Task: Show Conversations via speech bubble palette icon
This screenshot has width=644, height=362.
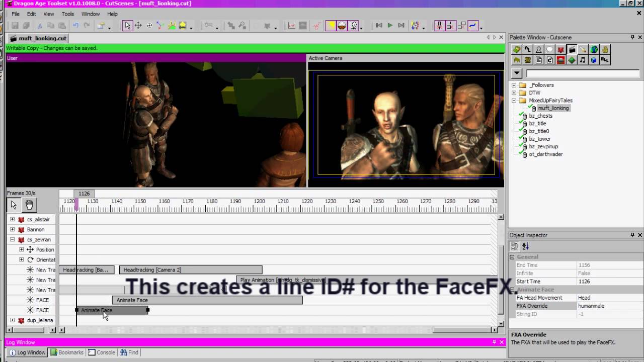Action: (549, 49)
